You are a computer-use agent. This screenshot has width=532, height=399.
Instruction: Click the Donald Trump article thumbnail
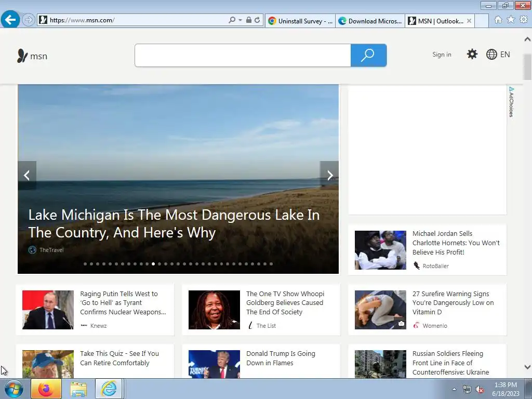click(214, 364)
